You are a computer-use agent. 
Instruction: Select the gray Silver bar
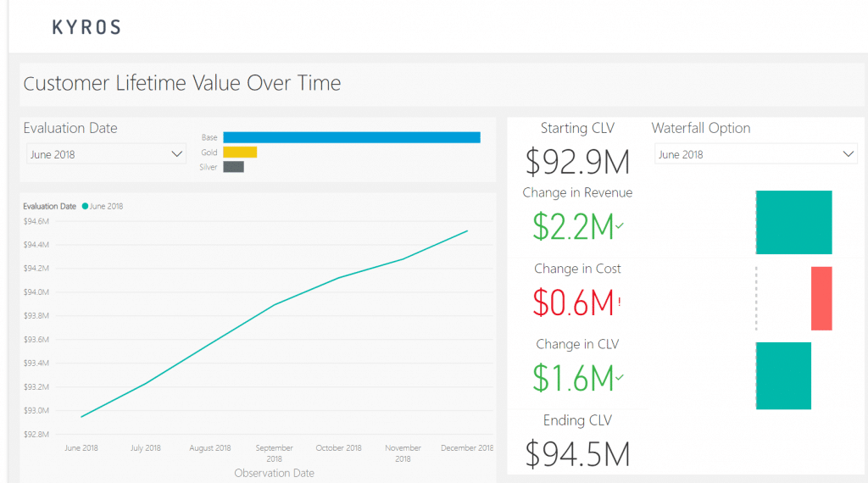(x=233, y=167)
